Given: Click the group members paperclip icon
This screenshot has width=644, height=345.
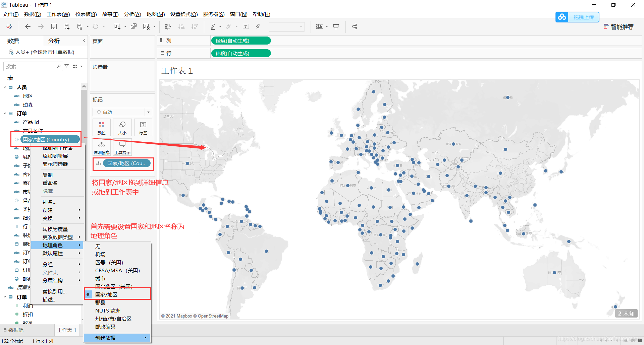Looking at the screenshot, I should pyautogui.click(x=229, y=26).
